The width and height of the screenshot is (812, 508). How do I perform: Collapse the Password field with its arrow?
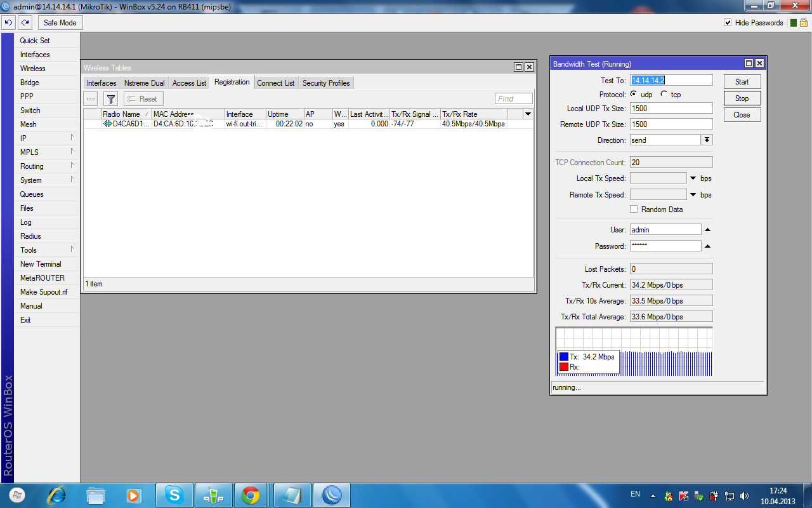click(708, 246)
